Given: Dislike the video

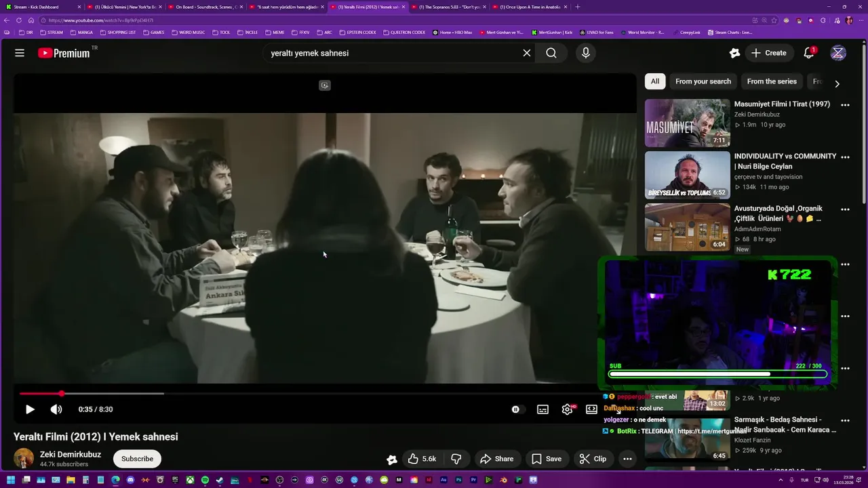Looking at the screenshot, I should (x=456, y=459).
